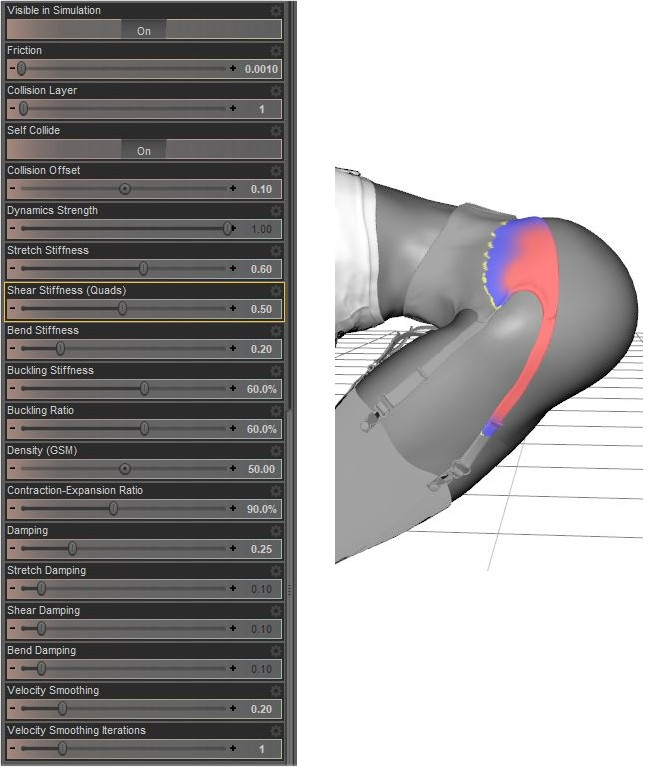Open the Buckling Stiffness gear settings
Screen dimensions: 661x767
276,371
